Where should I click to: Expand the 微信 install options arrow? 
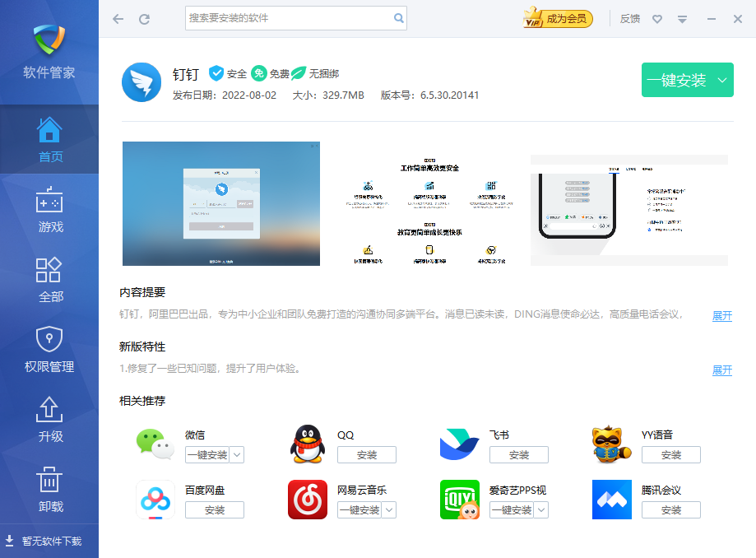(237, 455)
